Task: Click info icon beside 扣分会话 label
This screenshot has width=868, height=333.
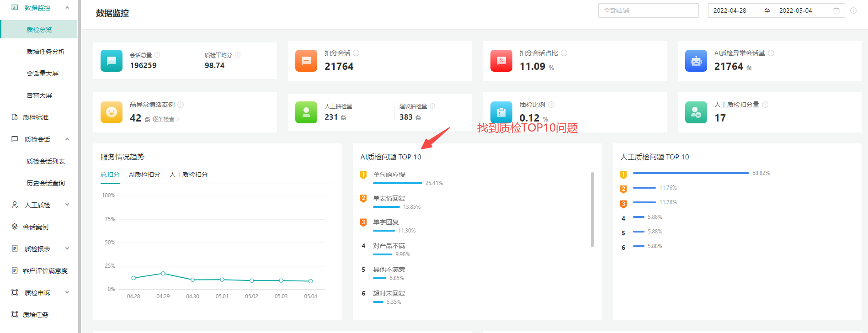Action: 356,53
